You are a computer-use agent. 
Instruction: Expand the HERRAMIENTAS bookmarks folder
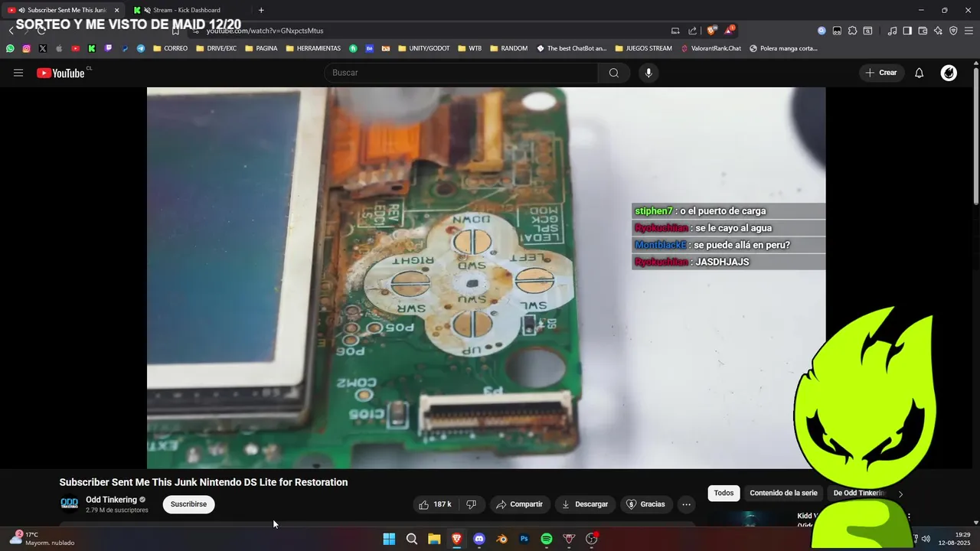(x=313, y=48)
